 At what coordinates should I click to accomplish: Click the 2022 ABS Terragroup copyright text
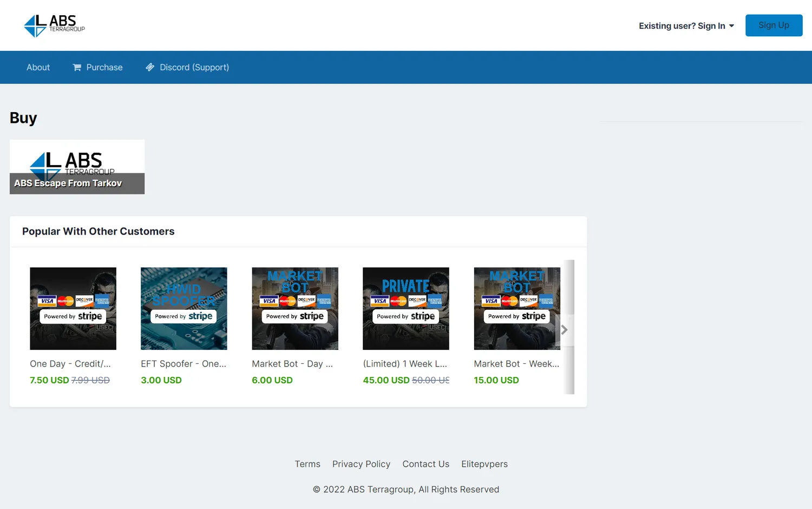(x=406, y=490)
